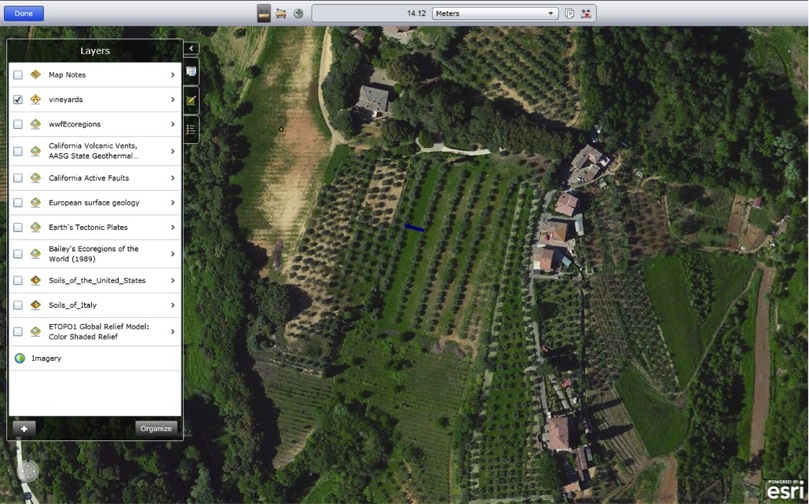The width and height of the screenshot is (809, 504).
Task: Click the vineyard point marker on field
Action: 281,129
